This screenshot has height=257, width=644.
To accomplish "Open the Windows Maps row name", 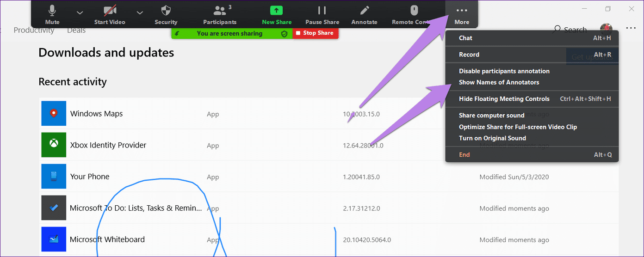I will point(96,114).
